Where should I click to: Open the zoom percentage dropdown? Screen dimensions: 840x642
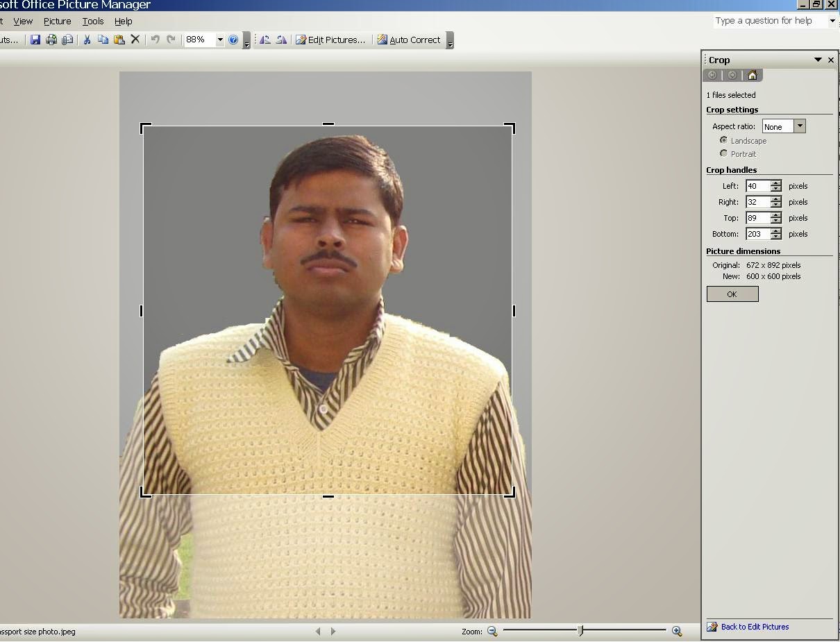(x=220, y=40)
